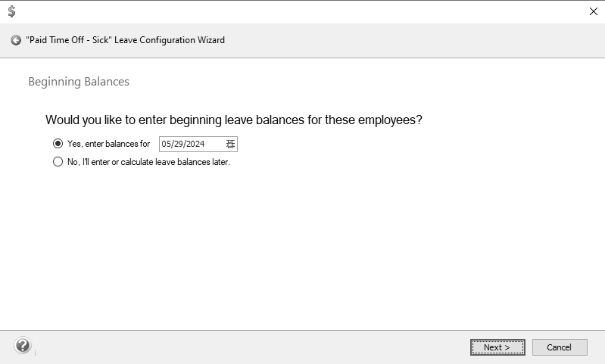This screenshot has width=605, height=364.
Task: Focus the 05/29/2024 date input field
Action: (198, 144)
